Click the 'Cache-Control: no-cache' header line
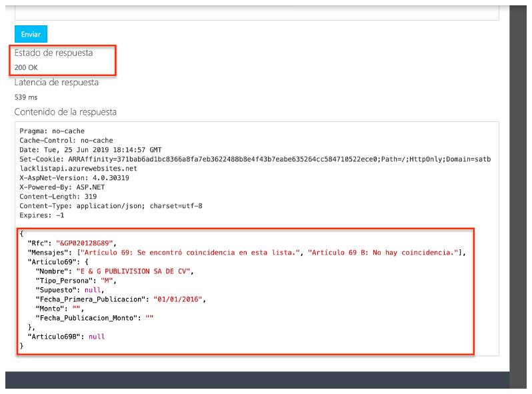Image resolution: width=532 pixels, height=394 pixels. pos(66,141)
